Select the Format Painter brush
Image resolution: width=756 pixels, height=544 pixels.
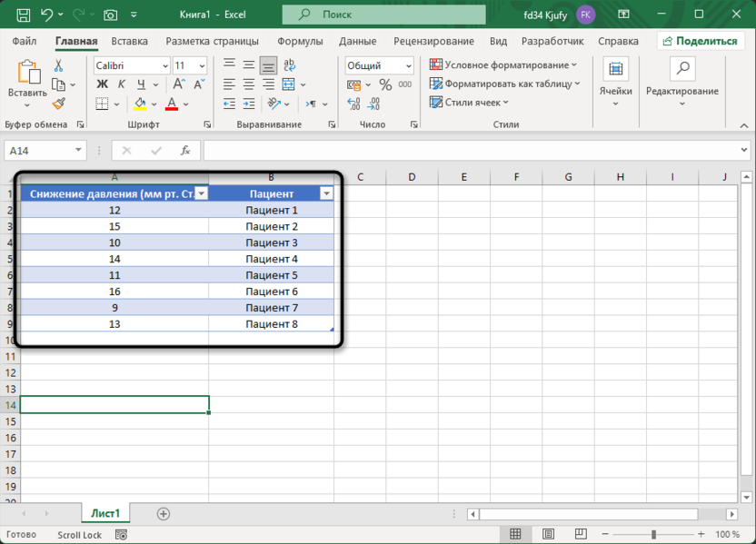click(59, 104)
